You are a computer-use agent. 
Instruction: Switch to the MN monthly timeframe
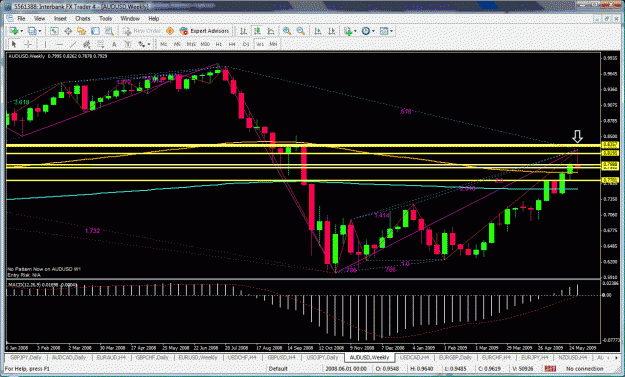click(x=273, y=44)
